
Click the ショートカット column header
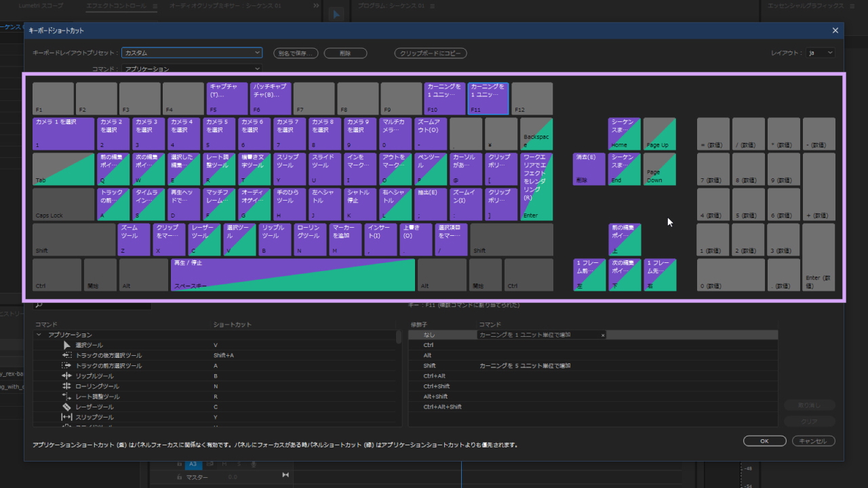tap(232, 325)
